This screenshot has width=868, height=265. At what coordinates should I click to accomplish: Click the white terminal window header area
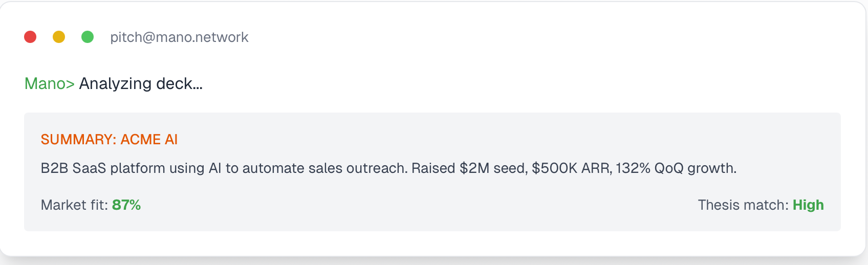click(x=432, y=37)
